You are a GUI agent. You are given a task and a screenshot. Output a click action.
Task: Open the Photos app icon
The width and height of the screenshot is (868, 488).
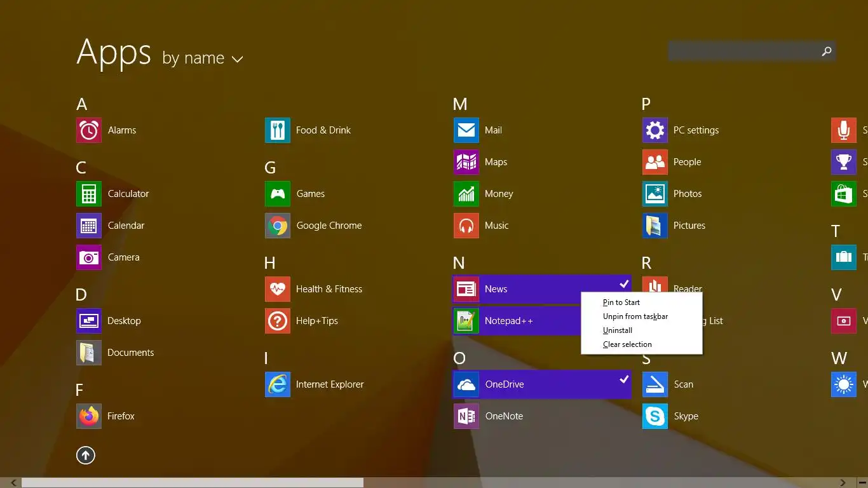pos(655,194)
